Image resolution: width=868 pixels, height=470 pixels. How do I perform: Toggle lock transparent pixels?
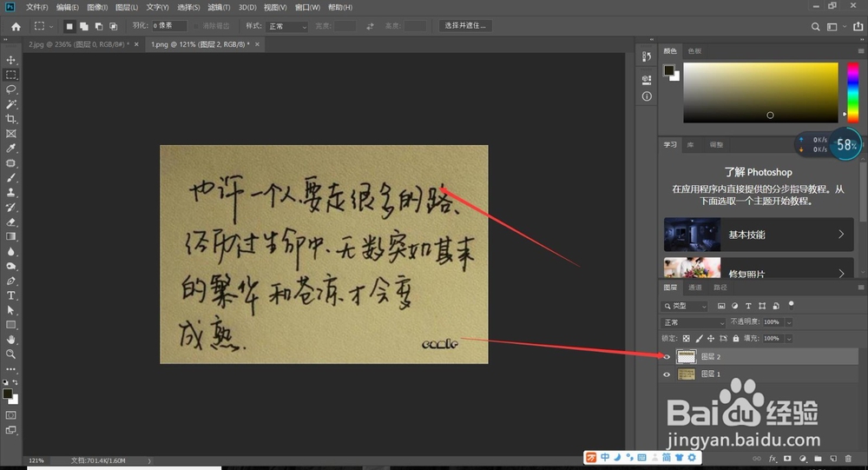[686, 338]
